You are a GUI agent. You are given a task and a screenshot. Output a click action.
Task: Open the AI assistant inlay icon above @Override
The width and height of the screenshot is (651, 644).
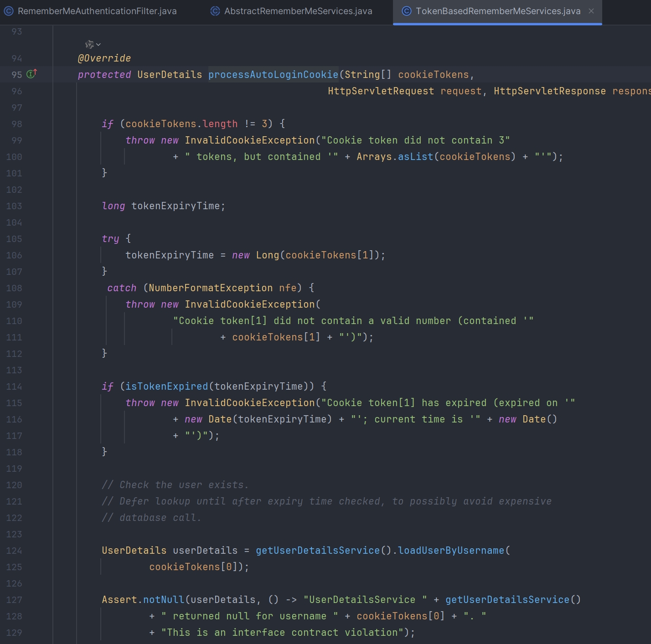(x=89, y=44)
